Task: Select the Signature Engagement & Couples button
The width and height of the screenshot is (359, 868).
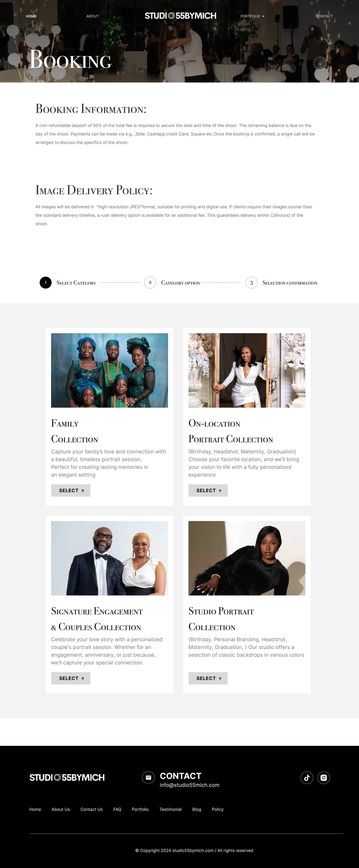Action: tap(71, 678)
